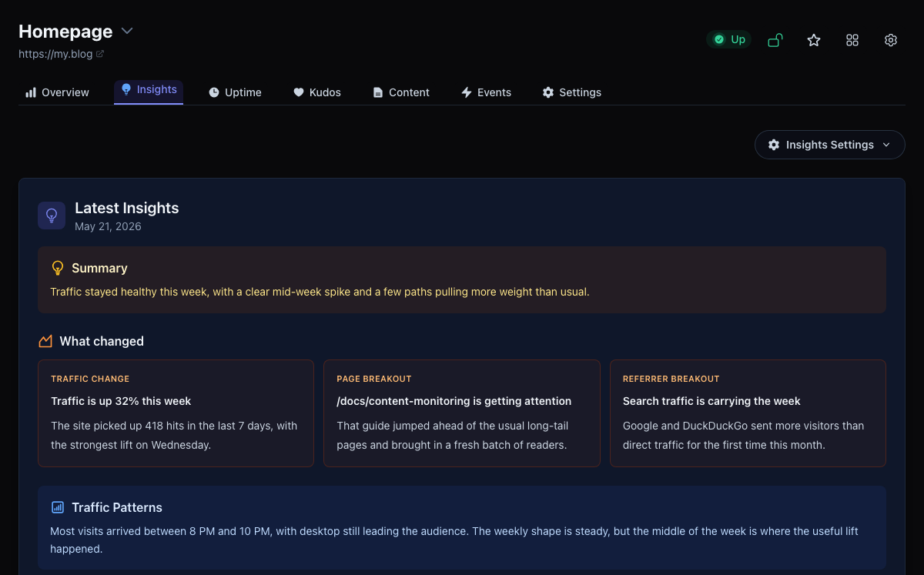
Task: Go to the Uptime tab
Action: click(x=235, y=92)
